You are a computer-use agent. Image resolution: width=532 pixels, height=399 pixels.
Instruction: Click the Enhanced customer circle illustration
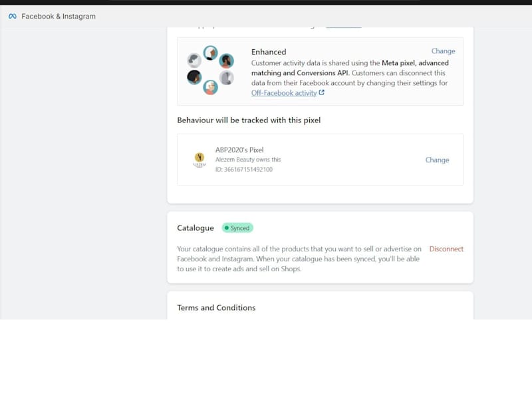coord(210,70)
